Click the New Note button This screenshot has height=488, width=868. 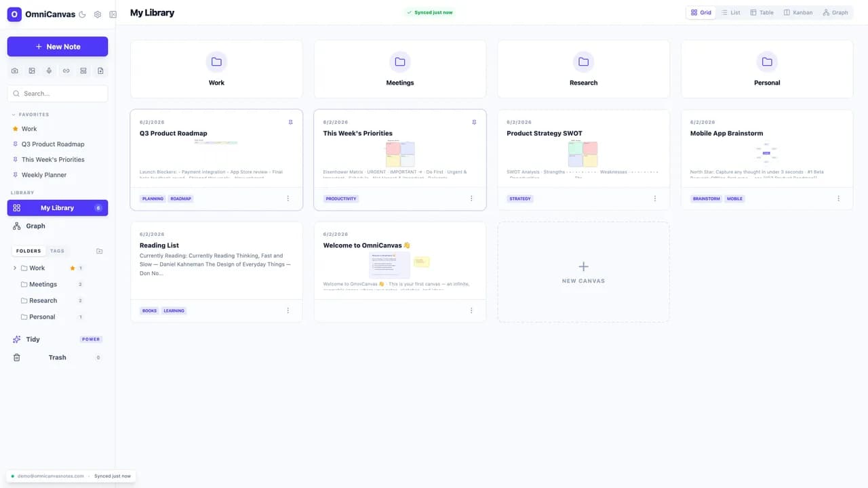pos(58,47)
